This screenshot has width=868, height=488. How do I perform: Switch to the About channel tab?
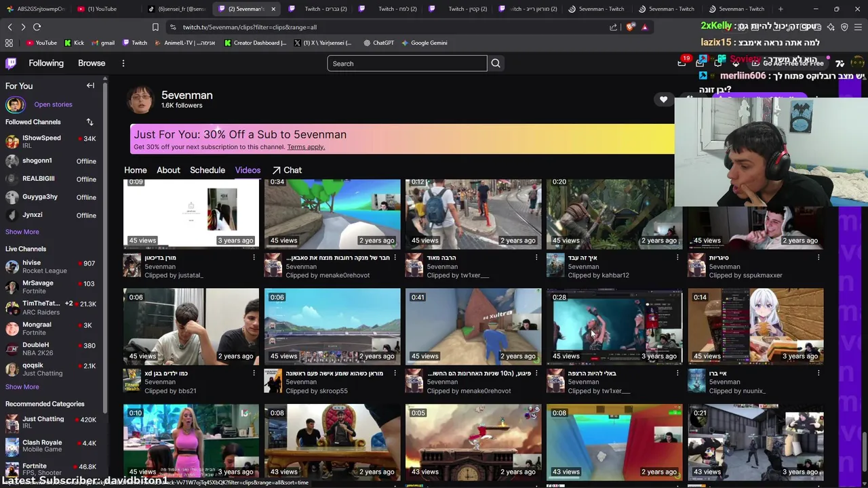[x=168, y=170]
